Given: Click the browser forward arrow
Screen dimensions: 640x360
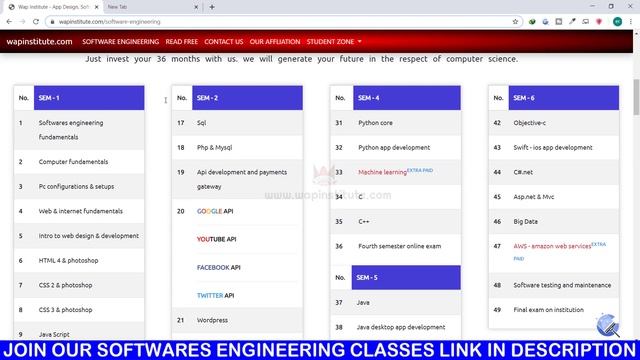Looking at the screenshot, I should 22,22.
